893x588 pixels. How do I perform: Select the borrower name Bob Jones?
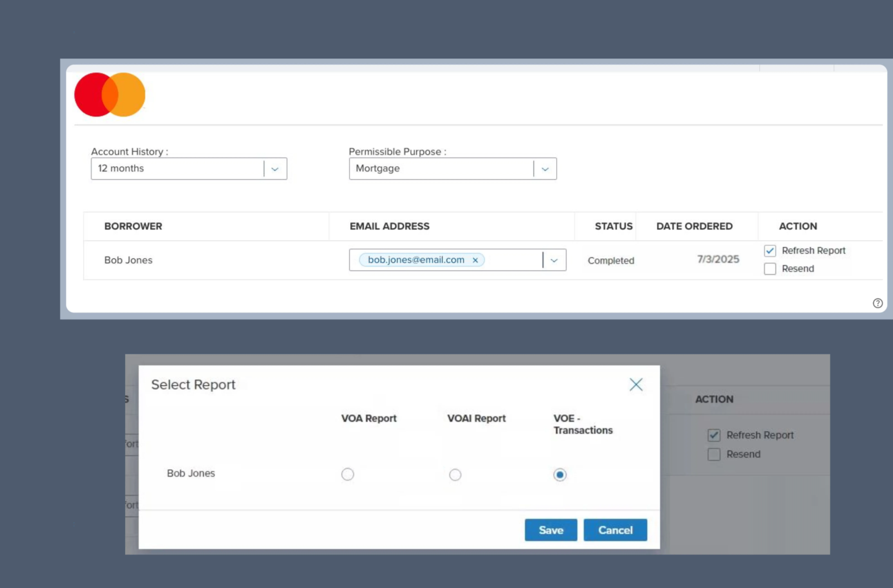(x=127, y=260)
